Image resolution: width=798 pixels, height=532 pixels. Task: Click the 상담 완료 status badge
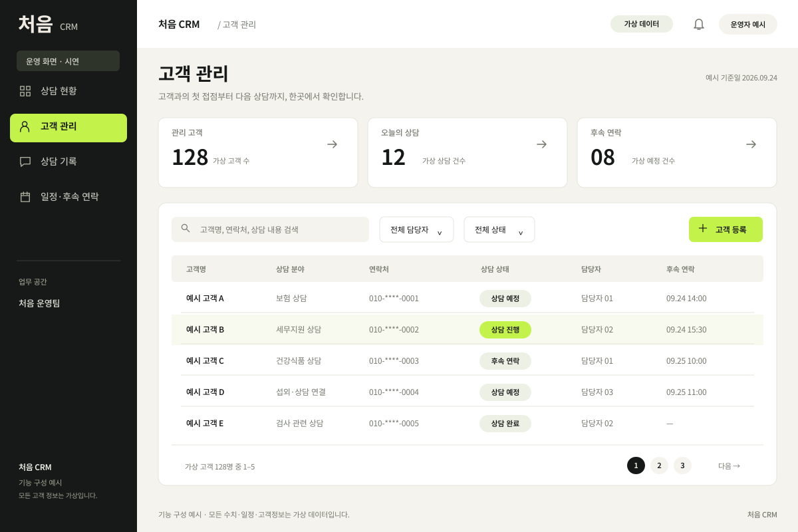[505, 424]
